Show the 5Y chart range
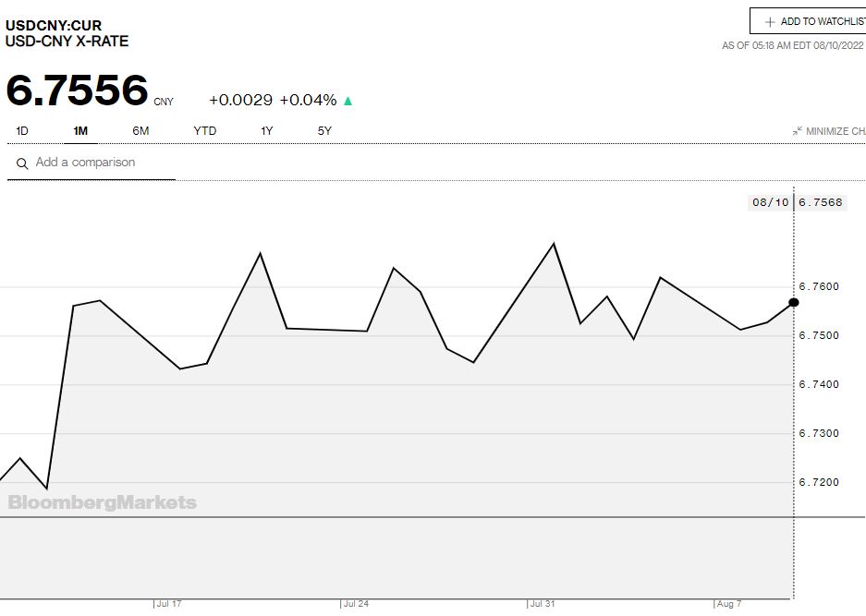Viewport: 866px width, 616px height. (324, 131)
